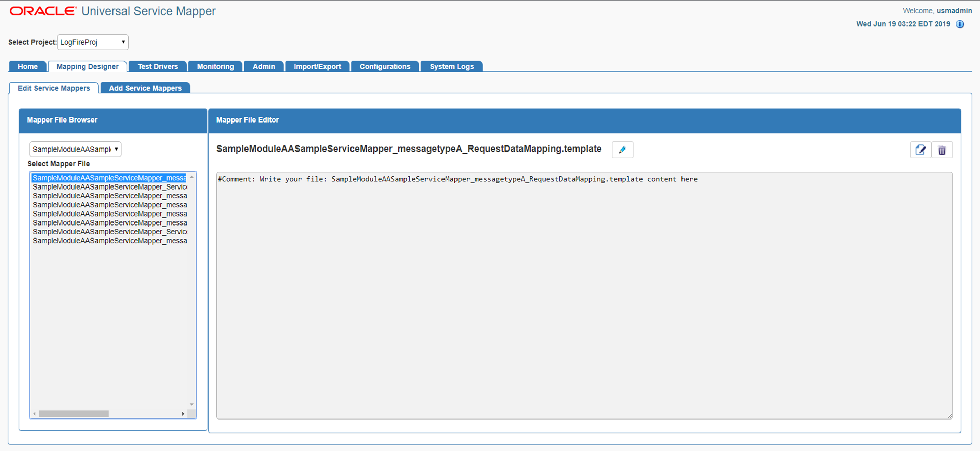This screenshot has width=980, height=451.
Task: Open the module dropdown in Mapper File Browser
Action: tap(75, 149)
